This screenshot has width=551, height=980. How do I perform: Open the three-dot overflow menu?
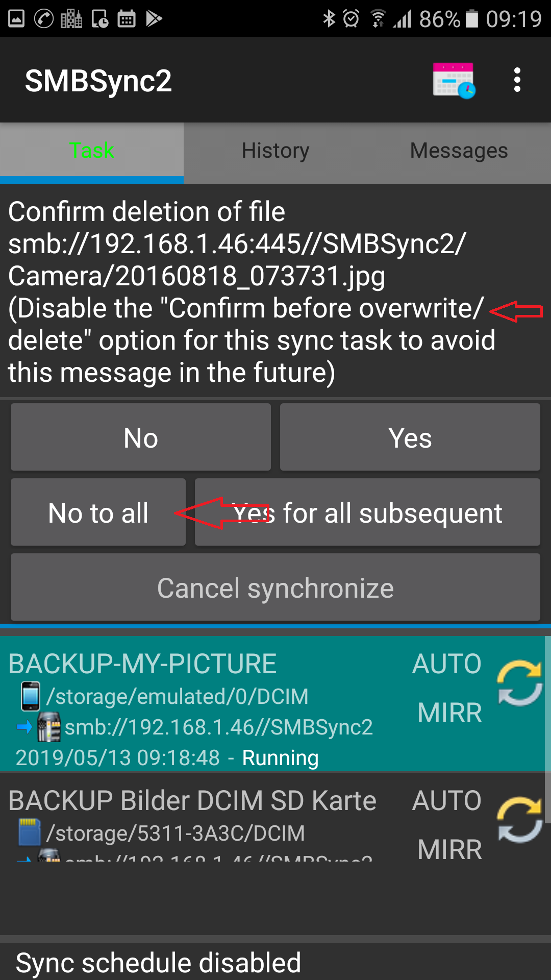click(x=517, y=80)
